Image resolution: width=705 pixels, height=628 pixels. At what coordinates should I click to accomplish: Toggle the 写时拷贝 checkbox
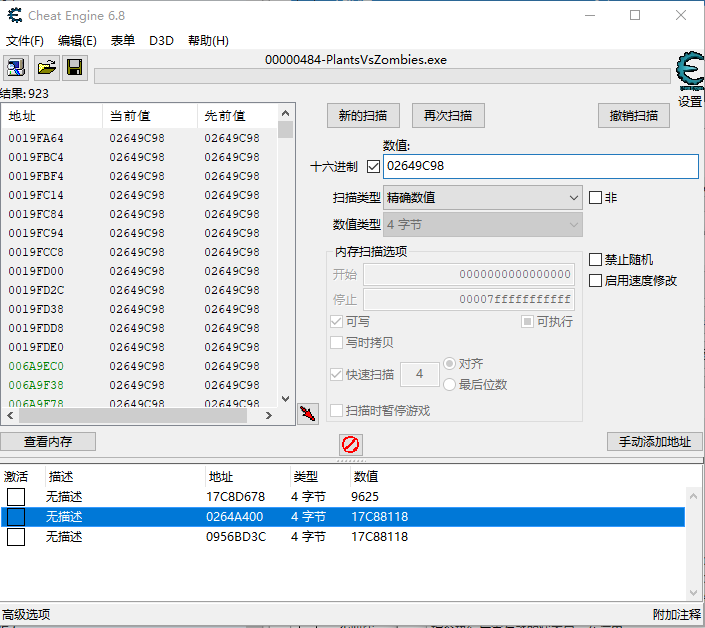[x=336, y=343]
